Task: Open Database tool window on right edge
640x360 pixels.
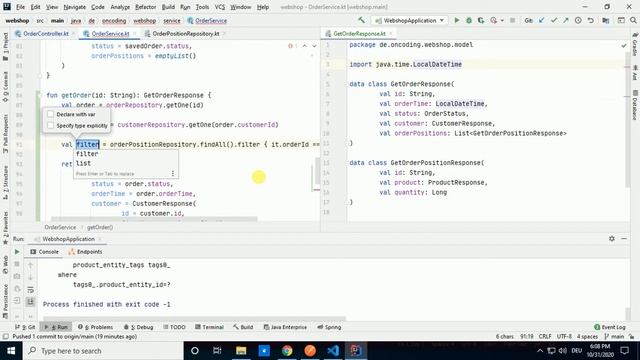Action: click(635, 104)
